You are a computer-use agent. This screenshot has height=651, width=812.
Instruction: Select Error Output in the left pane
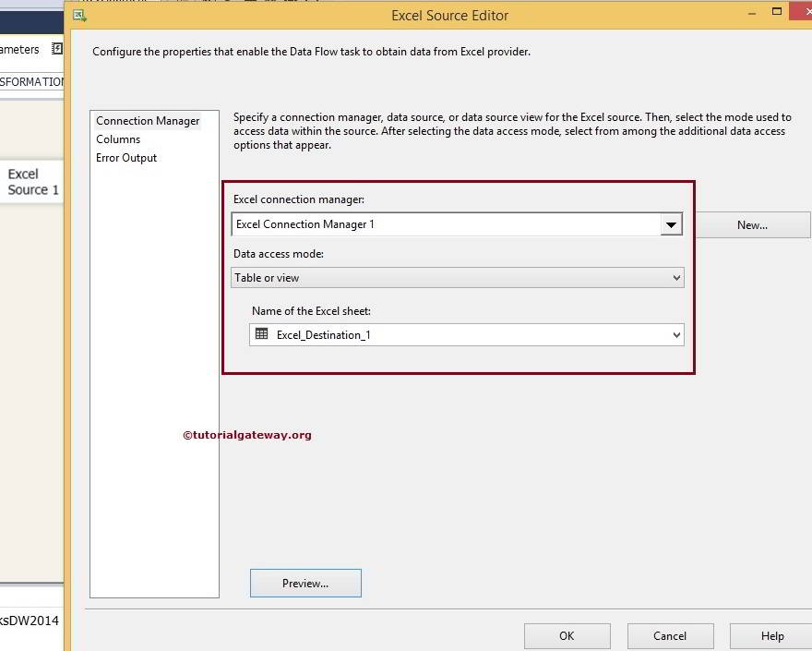tap(125, 158)
